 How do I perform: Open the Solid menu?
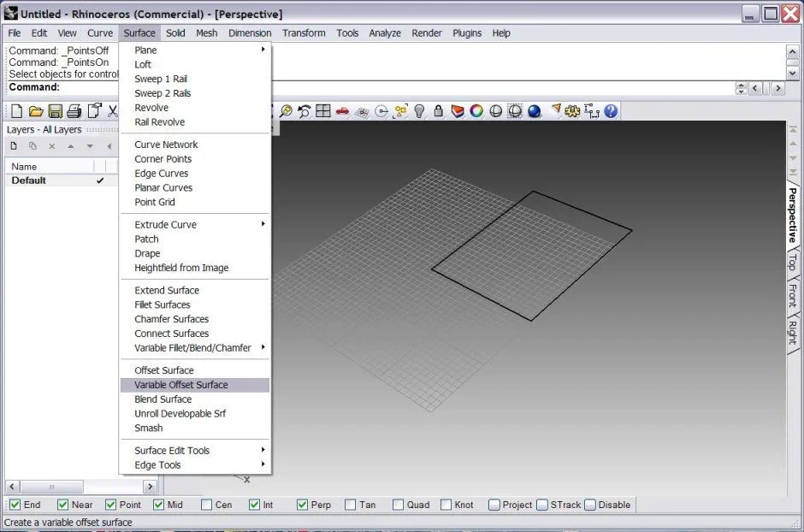point(175,33)
